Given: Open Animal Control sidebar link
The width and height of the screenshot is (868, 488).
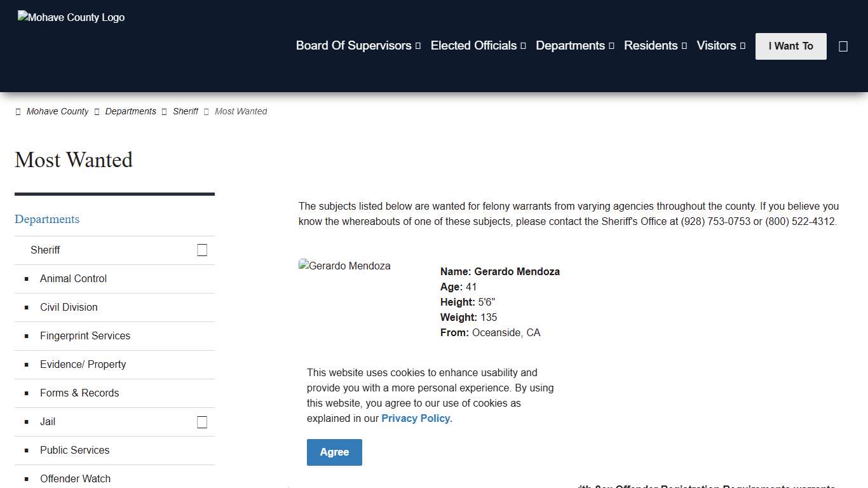Looking at the screenshot, I should tap(73, 279).
